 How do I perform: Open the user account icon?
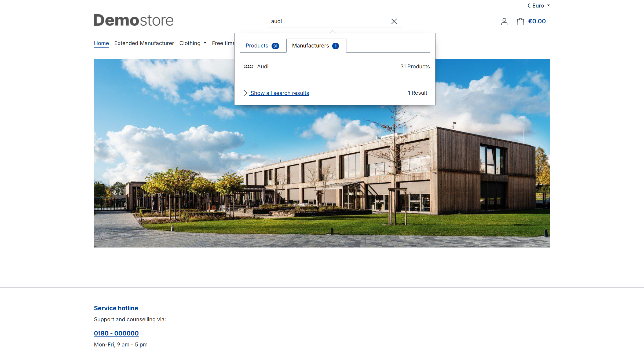[504, 21]
